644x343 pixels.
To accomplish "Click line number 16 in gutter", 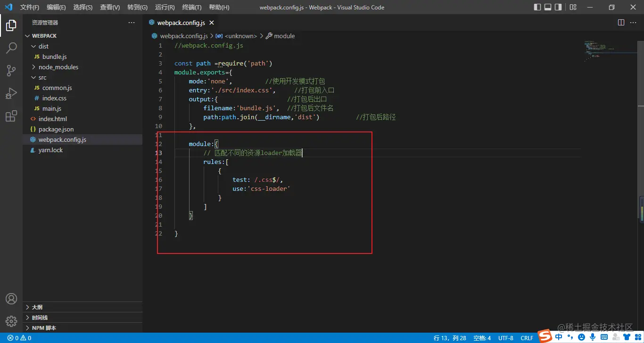I will [x=158, y=180].
